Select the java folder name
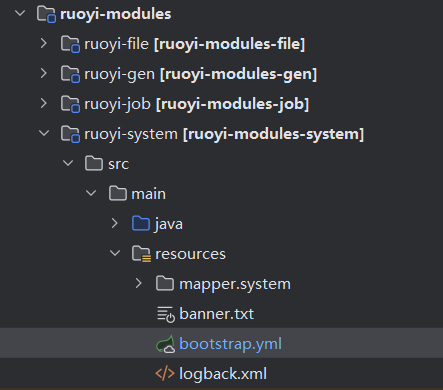 [168, 224]
